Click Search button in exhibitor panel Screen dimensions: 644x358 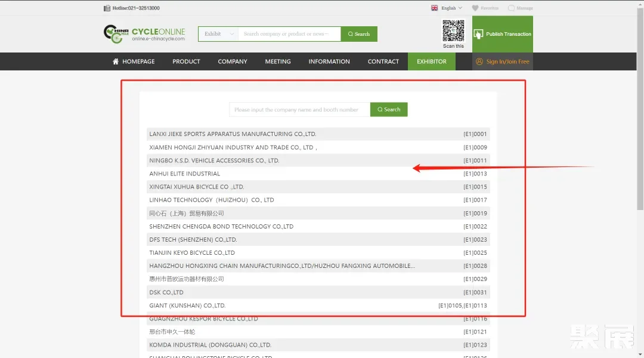389,110
